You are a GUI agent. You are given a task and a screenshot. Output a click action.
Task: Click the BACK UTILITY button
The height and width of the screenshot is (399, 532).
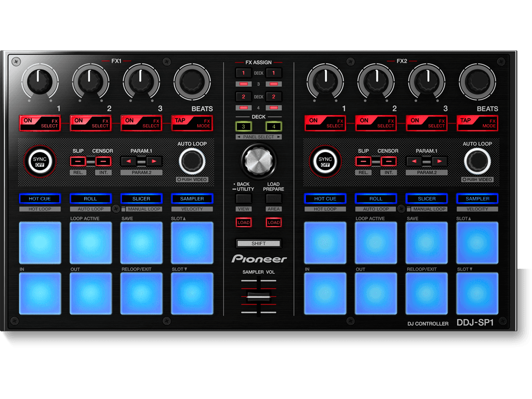pos(243,198)
